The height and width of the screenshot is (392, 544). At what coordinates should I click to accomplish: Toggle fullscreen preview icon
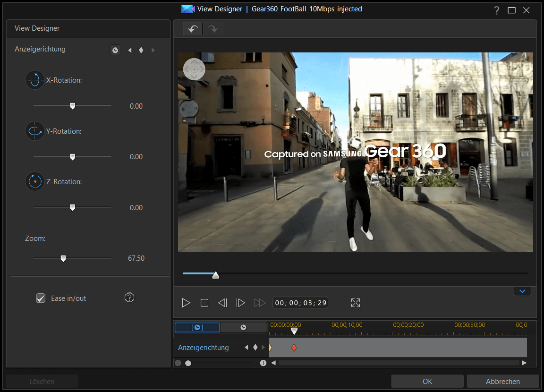coord(356,303)
